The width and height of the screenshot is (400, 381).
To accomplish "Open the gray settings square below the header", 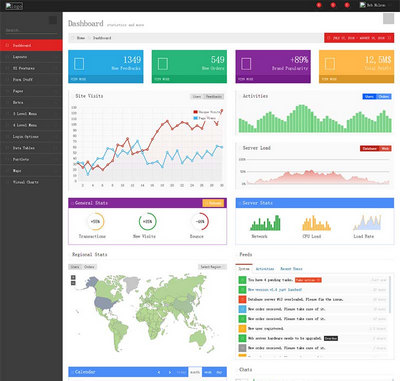I will pyautogui.click(x=388, y=19).
